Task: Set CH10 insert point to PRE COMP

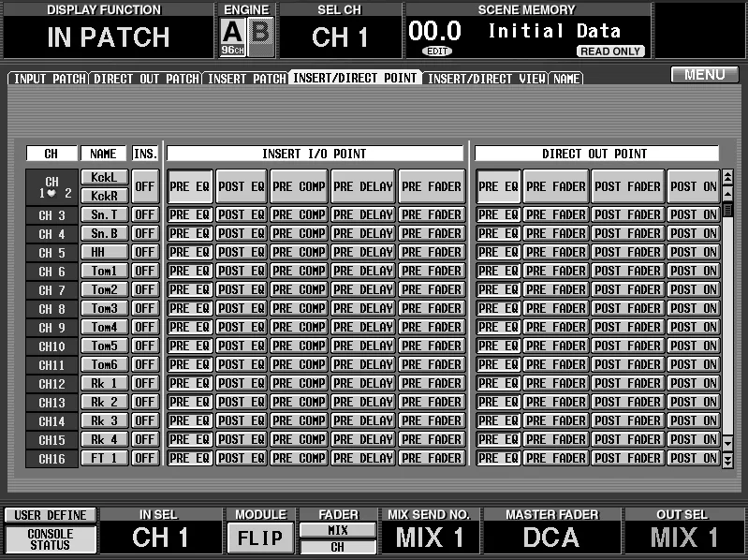Action: click(299, 346)
